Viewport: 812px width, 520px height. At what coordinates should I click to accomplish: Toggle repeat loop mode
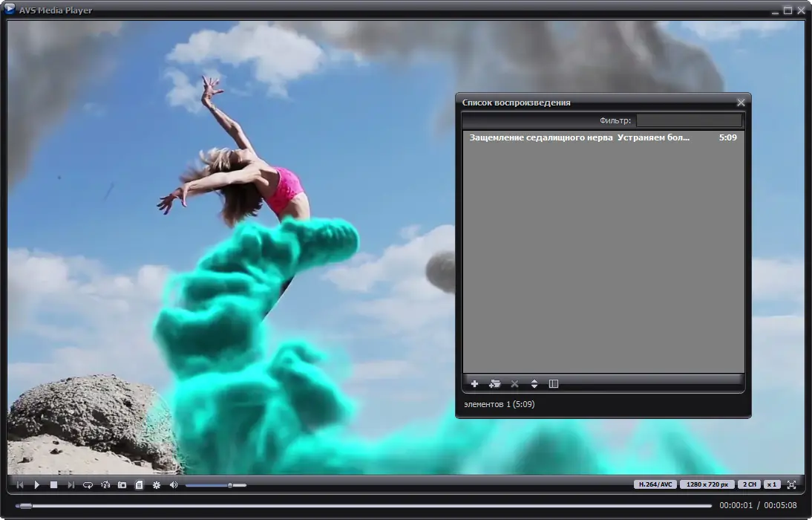pyautogui.click(x=88, y=485)
